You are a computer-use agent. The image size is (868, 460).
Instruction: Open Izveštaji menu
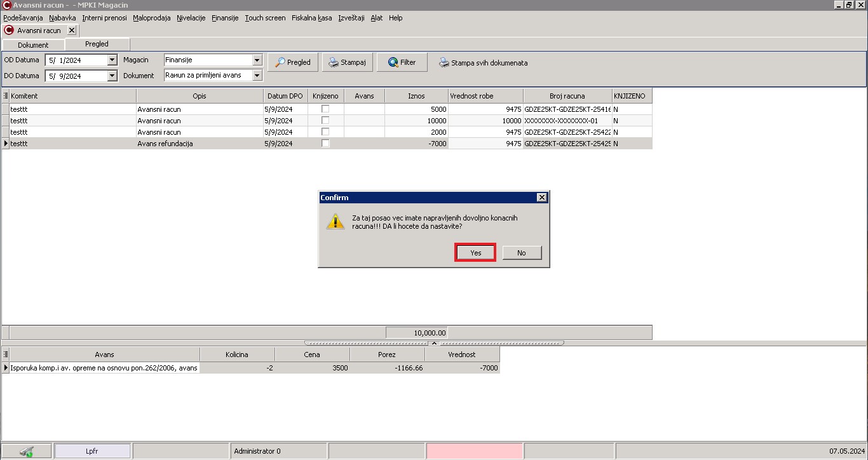[351, 18]
